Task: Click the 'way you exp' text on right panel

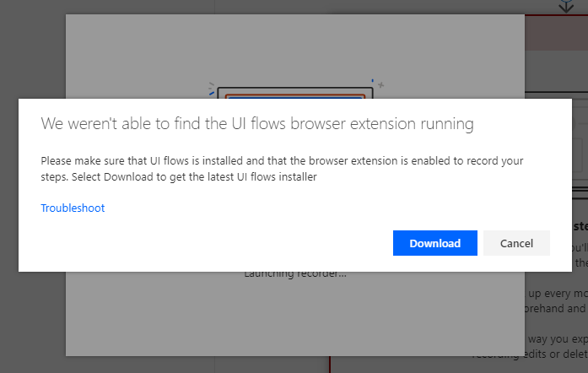Action: pos(558,339)
